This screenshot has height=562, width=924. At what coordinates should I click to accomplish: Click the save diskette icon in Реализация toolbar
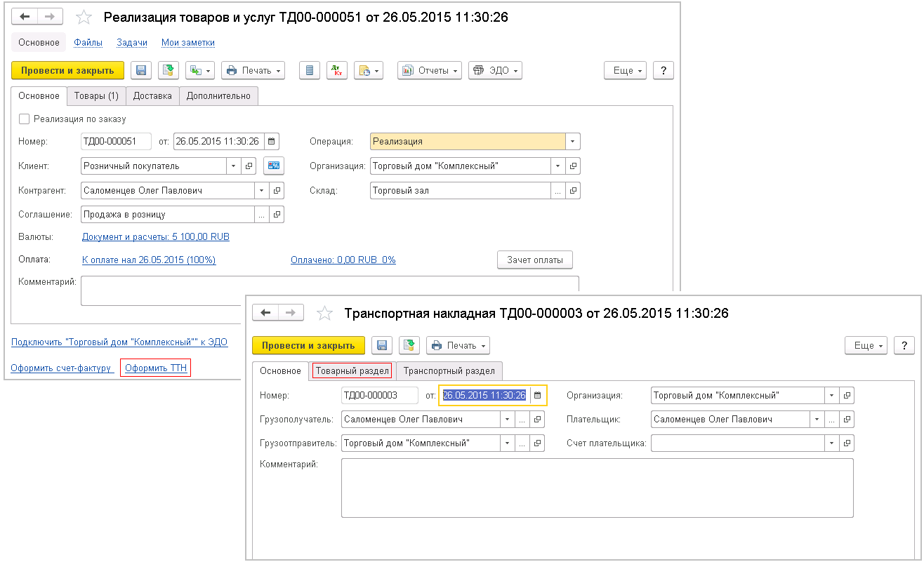point(141,70)
